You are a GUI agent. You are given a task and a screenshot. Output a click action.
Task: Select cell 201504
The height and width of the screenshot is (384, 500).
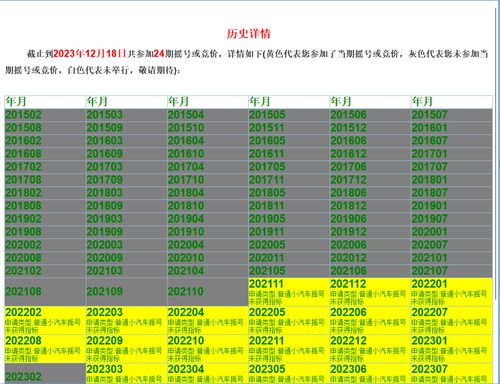[x=208, y=115]
